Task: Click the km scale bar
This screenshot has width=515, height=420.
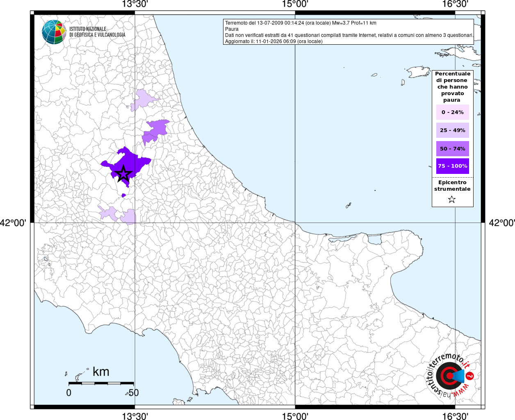Action: click(100, 383)
